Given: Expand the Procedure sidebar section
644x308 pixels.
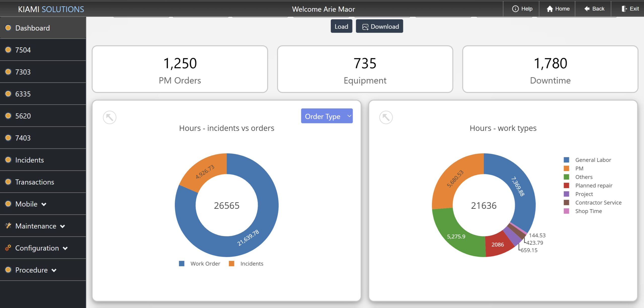Looking at the screenshot, I should tap(31, 270).
